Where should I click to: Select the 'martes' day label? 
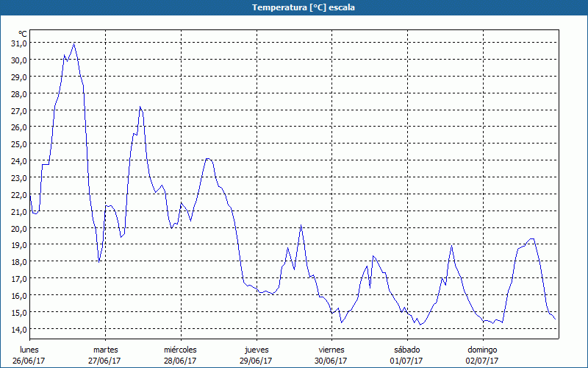click(x=105, y=350)
